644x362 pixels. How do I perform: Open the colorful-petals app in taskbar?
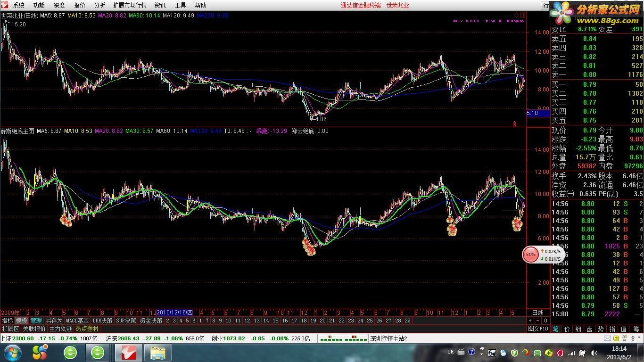40,353
